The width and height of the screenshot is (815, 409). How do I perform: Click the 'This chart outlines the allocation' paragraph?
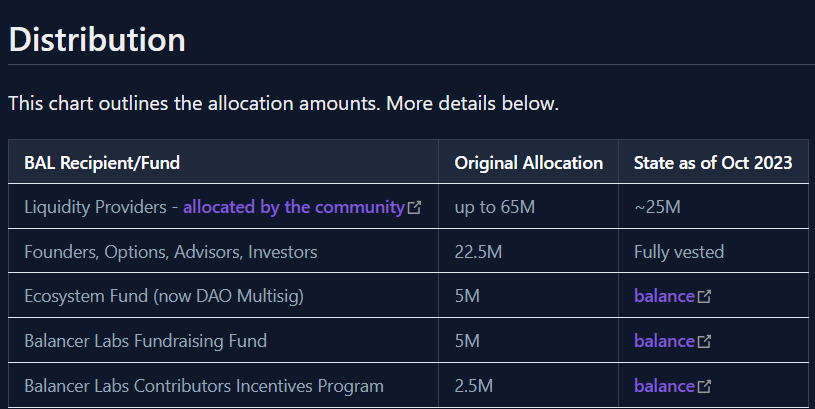283,103
